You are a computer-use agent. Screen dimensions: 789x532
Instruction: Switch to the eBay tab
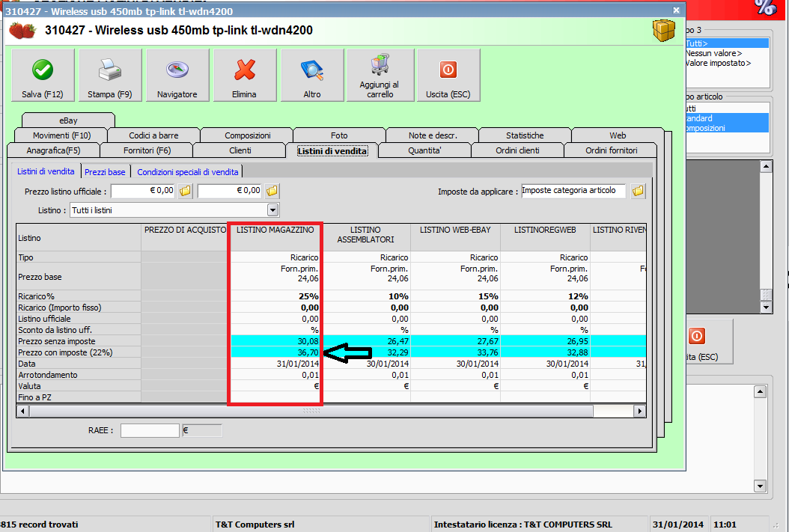68,120
